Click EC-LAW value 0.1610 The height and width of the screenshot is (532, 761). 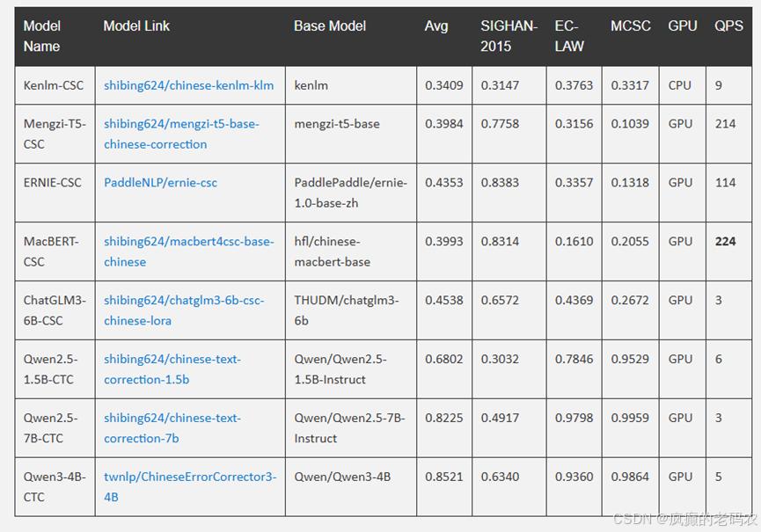(x=574, y=241)
